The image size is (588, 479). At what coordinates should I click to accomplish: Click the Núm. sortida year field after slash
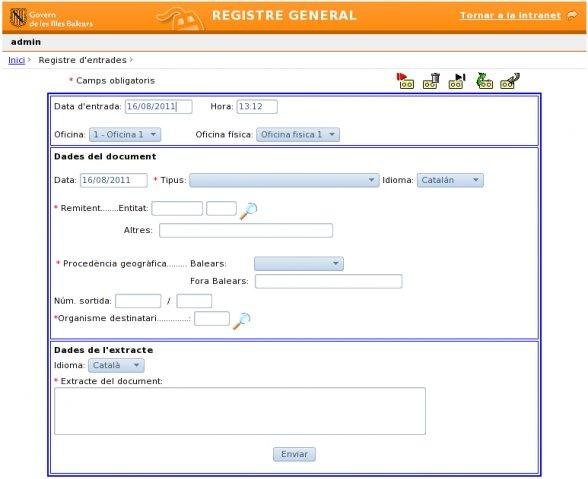click(x=194, y=301)
